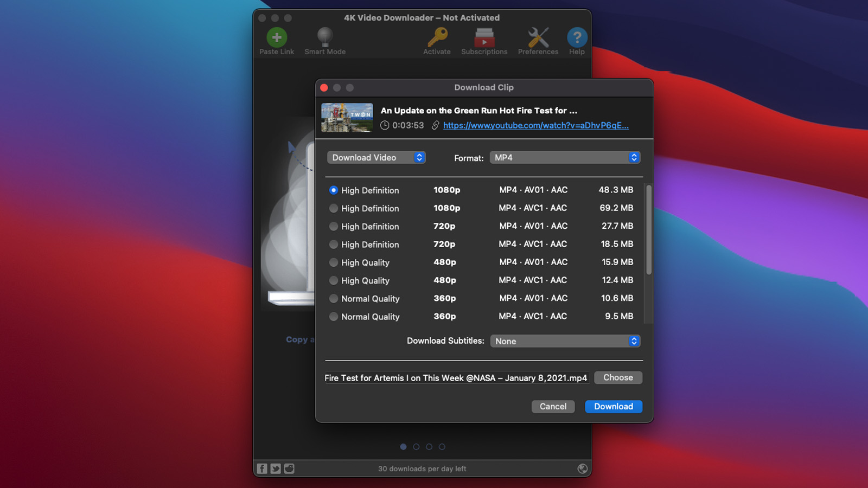868x488 pixels.
Task: Click the Choose button
Action: click(x=618, y=378)
